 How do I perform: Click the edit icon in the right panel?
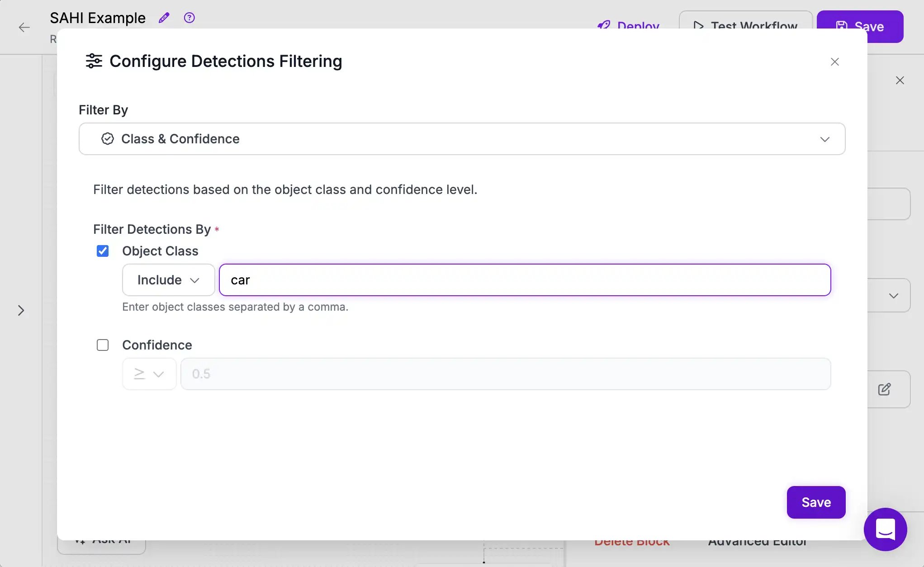click(884, 389)
